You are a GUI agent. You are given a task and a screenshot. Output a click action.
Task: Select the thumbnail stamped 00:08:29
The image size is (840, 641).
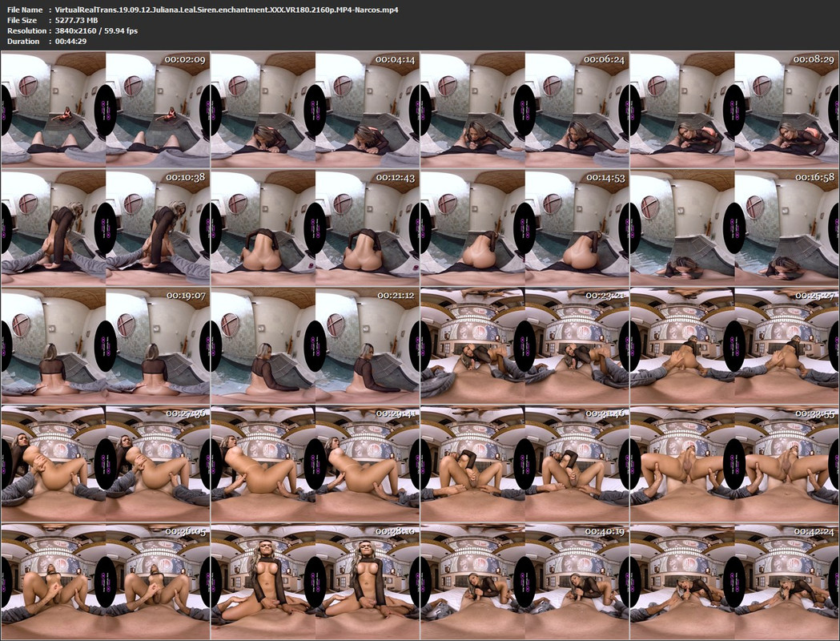pos(734,109)
